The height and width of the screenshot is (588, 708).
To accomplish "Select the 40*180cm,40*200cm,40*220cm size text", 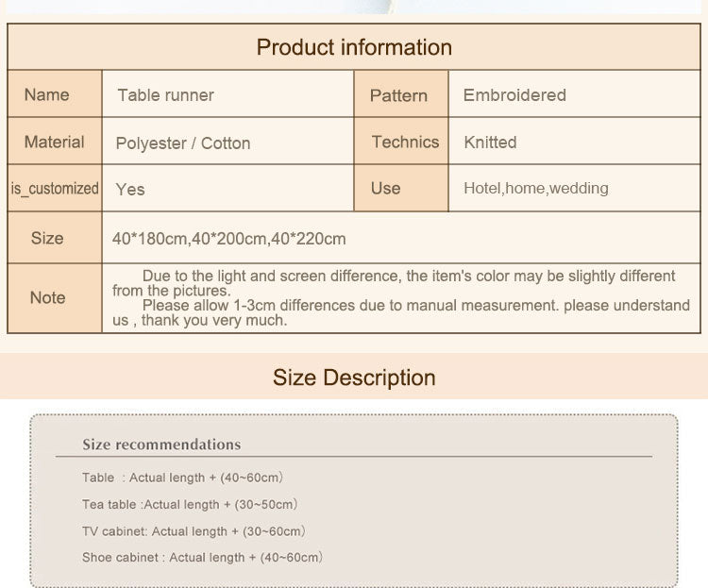I will (229, 239).
